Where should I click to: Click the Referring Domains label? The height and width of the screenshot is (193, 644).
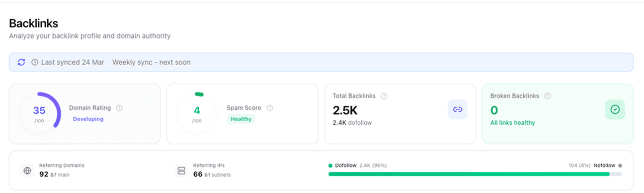tap(62, 165)
